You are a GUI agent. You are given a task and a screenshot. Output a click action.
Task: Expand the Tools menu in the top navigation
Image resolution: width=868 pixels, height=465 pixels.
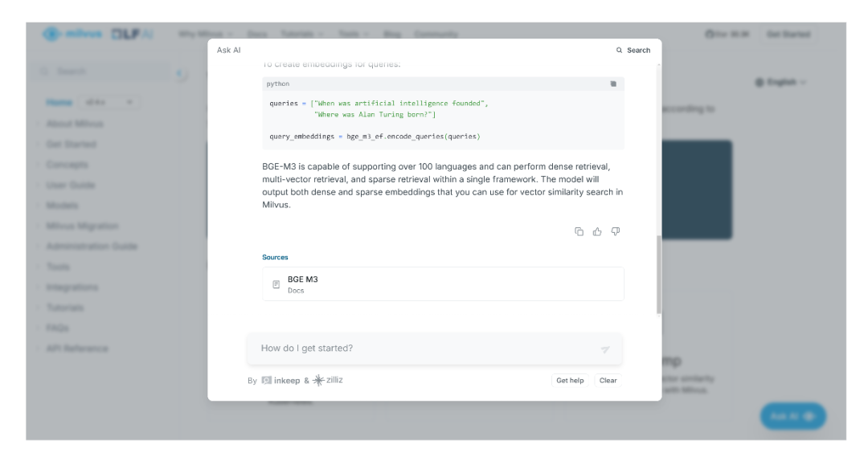[353, 35]
